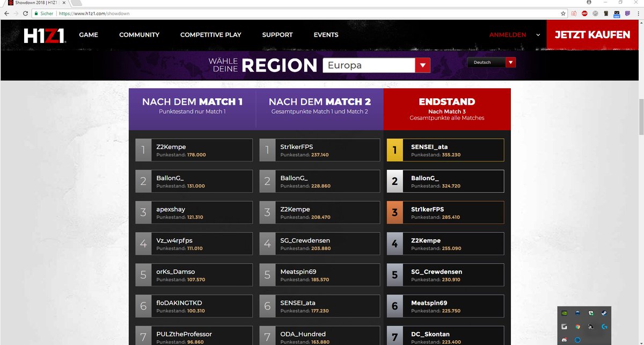Image resolution: width=644 pixels, height=345 pixels.
Task: Bookmark this page with the star icon
Action: [563, 13]
